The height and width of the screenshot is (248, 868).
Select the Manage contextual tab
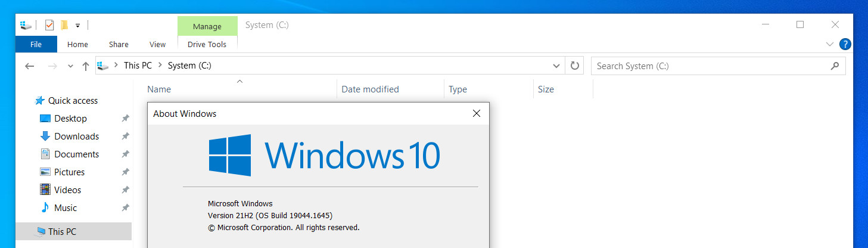click(x=207, y=26)
